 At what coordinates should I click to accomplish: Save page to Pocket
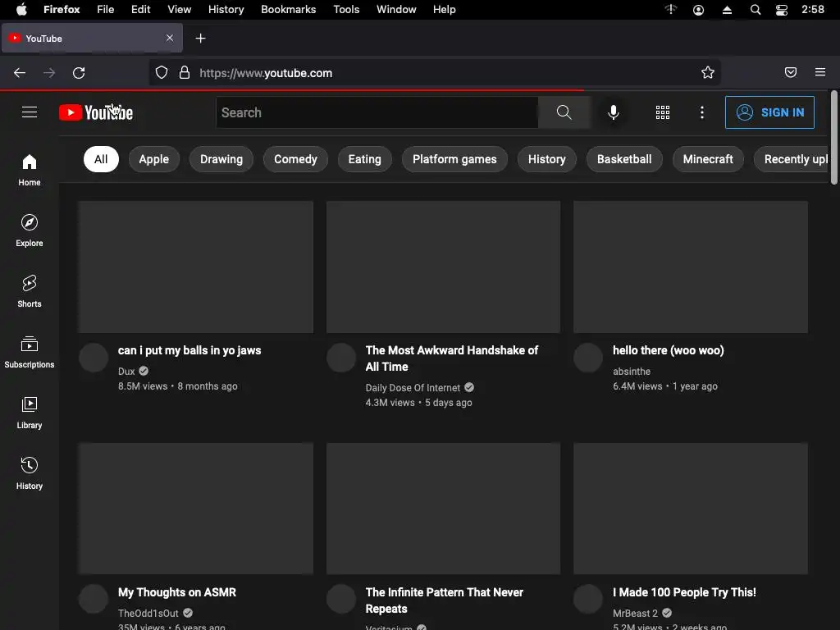(x=791, y=73)
